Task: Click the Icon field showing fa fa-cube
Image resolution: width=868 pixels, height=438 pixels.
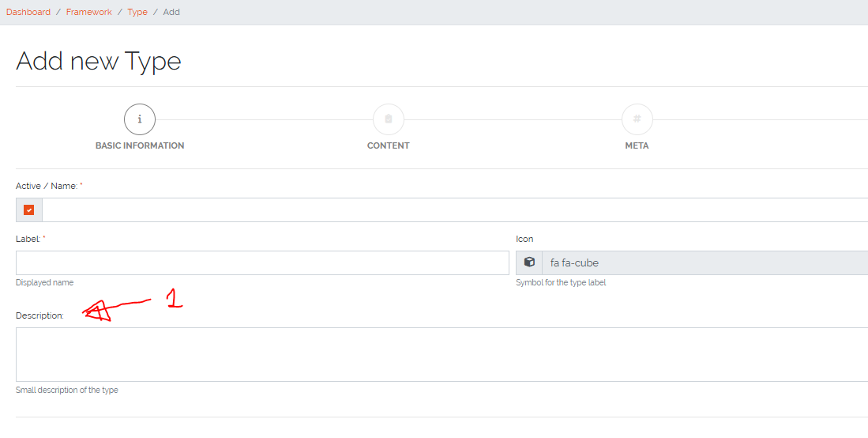Action: click(x=705, y=262)
